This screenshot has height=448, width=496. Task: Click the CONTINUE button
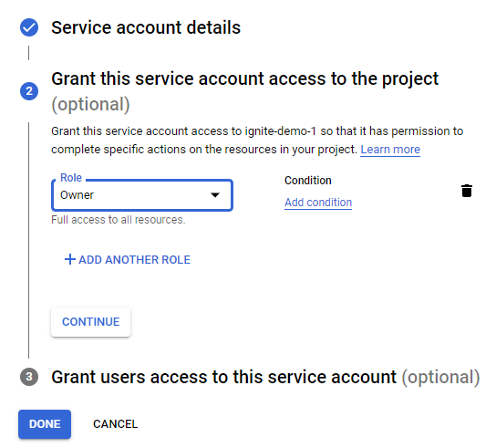tap(91, 322)
